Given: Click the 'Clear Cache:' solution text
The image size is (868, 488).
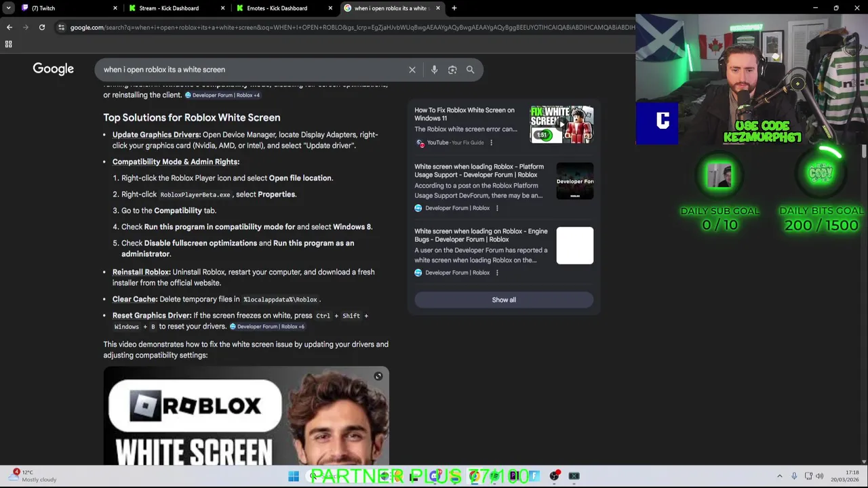Looking at the screenshot, I should [x=135, y=299].
